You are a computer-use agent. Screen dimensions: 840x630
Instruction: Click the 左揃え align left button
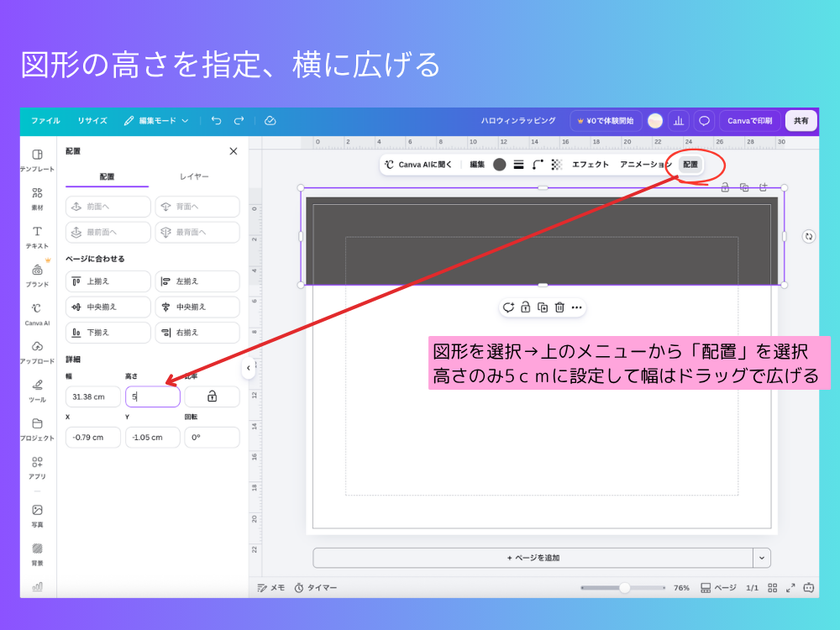(x=197, y=281)
